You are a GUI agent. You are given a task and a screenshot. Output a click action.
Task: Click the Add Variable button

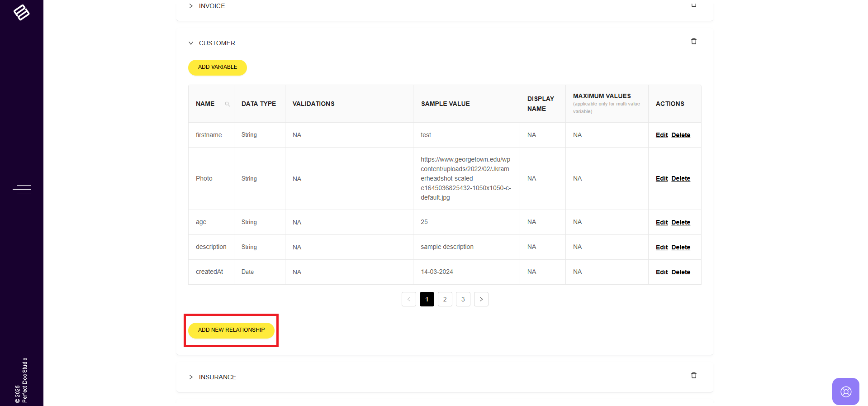pos(217,67)
